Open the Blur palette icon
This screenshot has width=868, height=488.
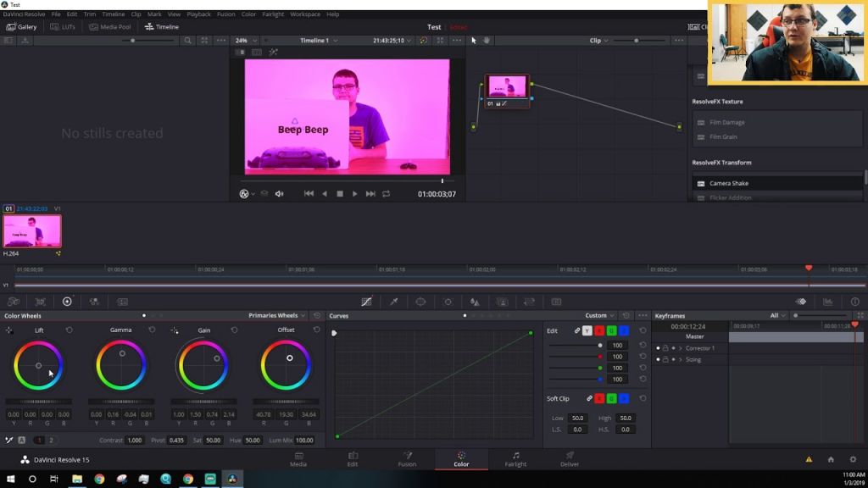click(x=475, y=302)
